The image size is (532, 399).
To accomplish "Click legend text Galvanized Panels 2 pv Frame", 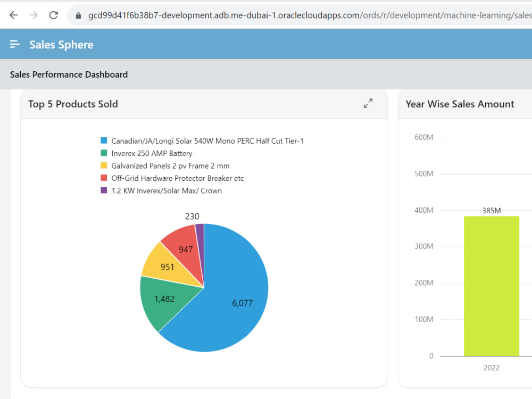I will tap(170, 166).
